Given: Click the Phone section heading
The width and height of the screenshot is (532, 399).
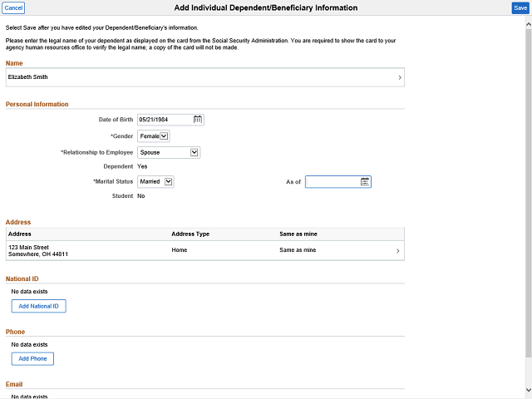Looking at the screenshot, I should [x=15, y=332].
